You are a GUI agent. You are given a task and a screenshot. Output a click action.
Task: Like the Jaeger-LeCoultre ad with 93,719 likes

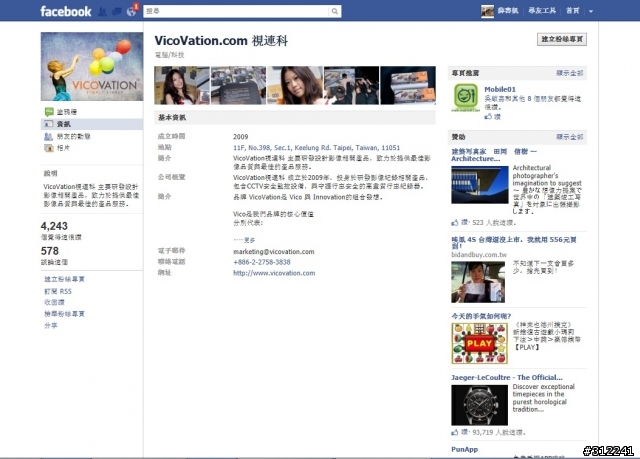pos(460,432)
